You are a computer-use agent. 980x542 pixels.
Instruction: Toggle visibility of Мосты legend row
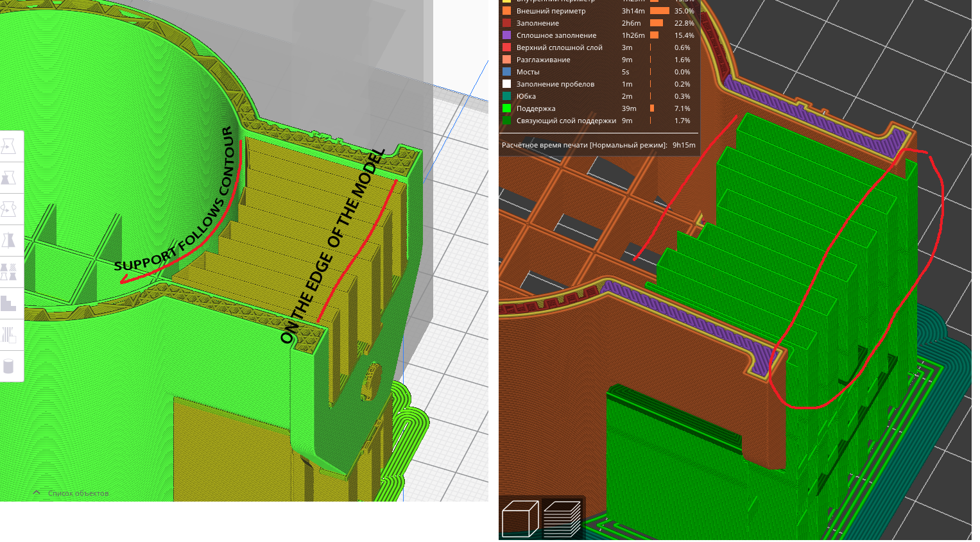point(598,72)
